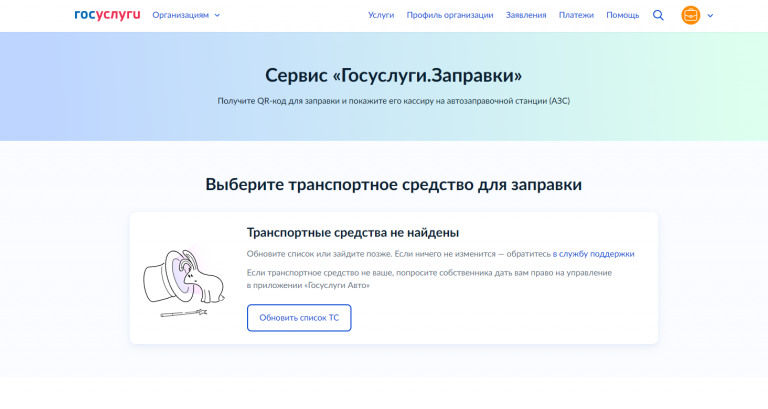Open the Платежи section
The width and height of the screenshot is (768, 409).
coord(576,15)
